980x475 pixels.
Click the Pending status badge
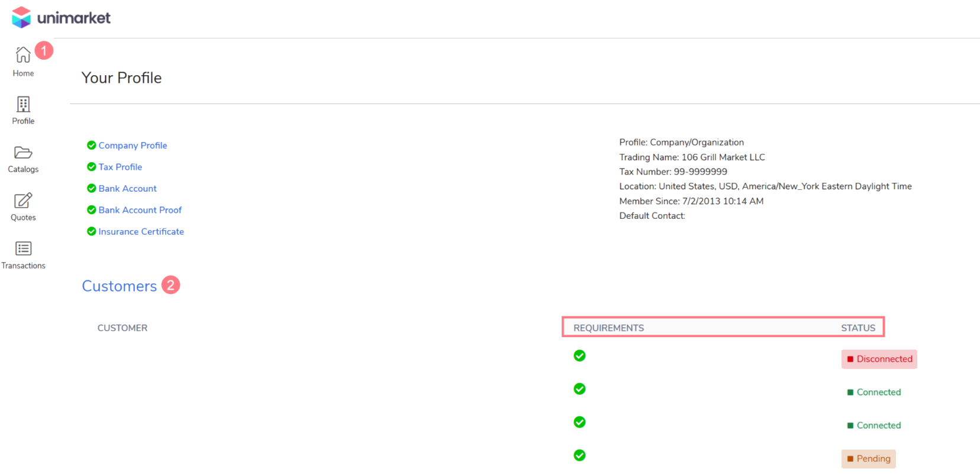(x=868, y=458)
